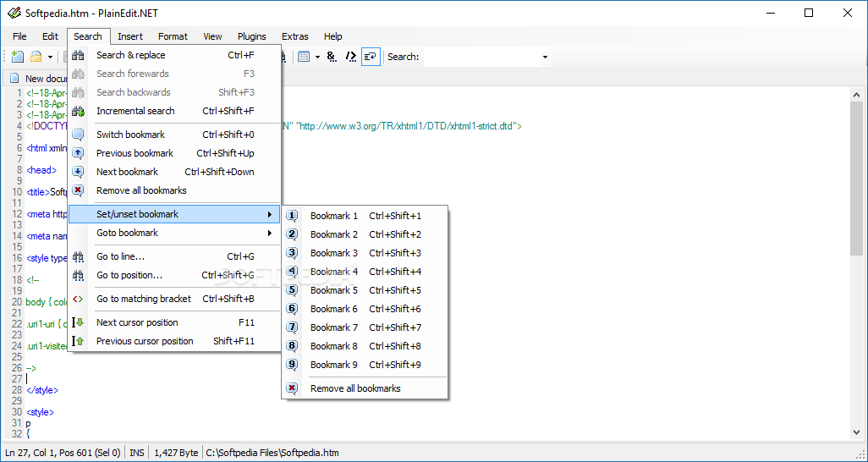Open the Format menu

173,36
